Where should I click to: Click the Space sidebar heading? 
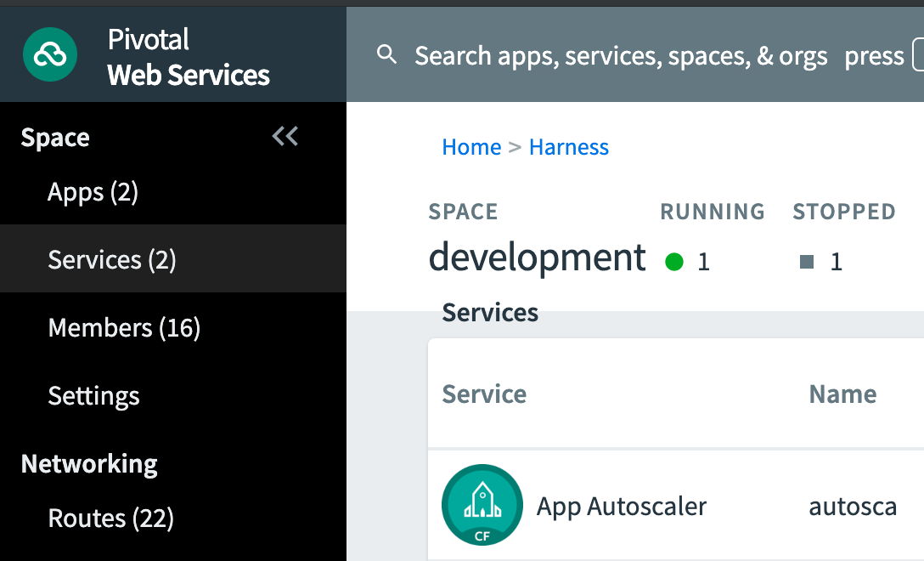[x=55, y=138]
